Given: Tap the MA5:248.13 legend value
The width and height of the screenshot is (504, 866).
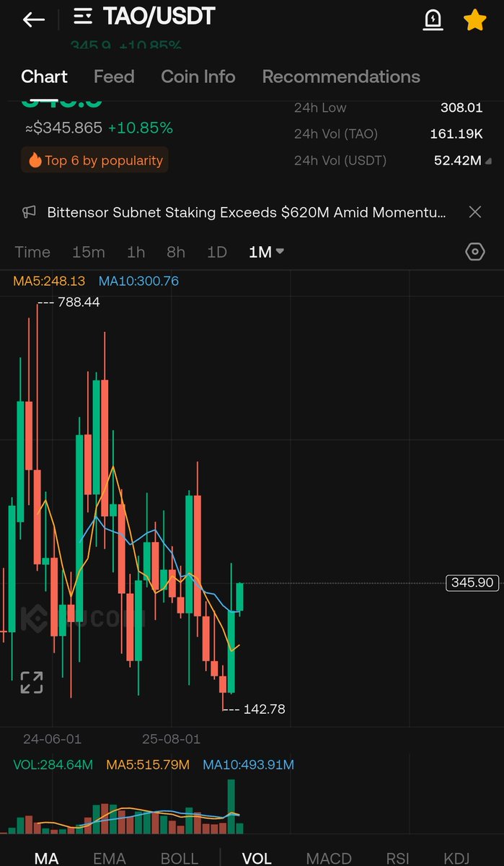Looking at the screenshot, I should pyautogui.click(x=49, y=281).
